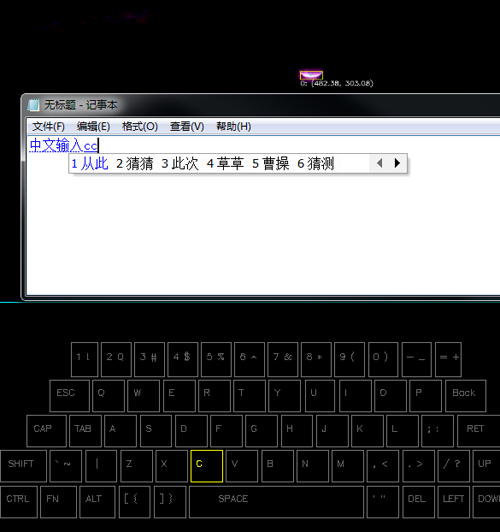
Task: Toggle the CAP key
Action: 46,431
